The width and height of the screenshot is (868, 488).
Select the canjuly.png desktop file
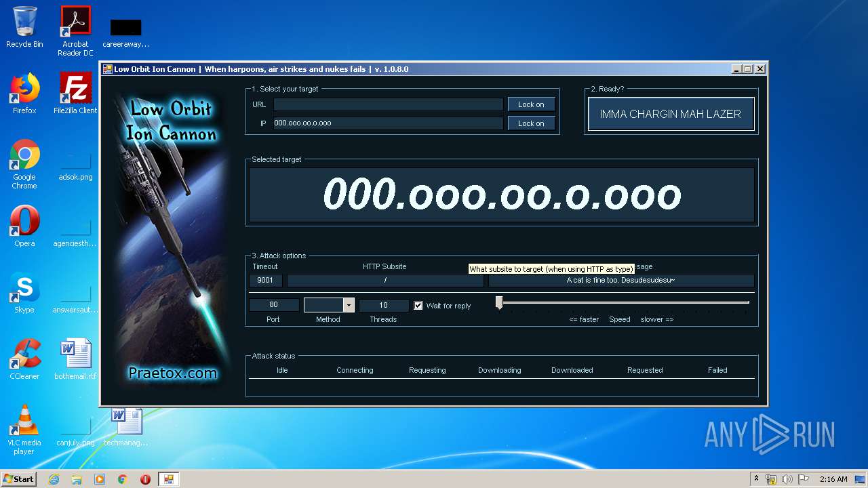pyautogui.click(x=75, y=431)
